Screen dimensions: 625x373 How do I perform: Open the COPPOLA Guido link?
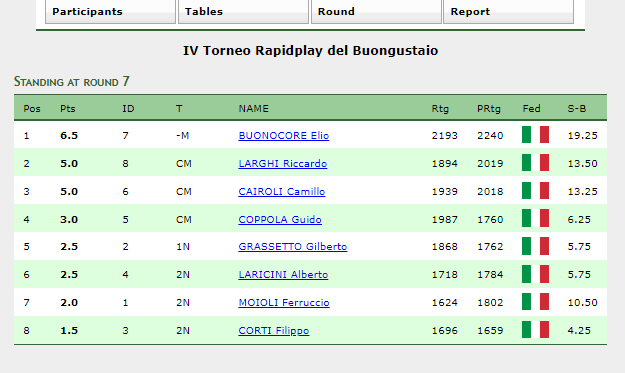click(x=280, y=219)
